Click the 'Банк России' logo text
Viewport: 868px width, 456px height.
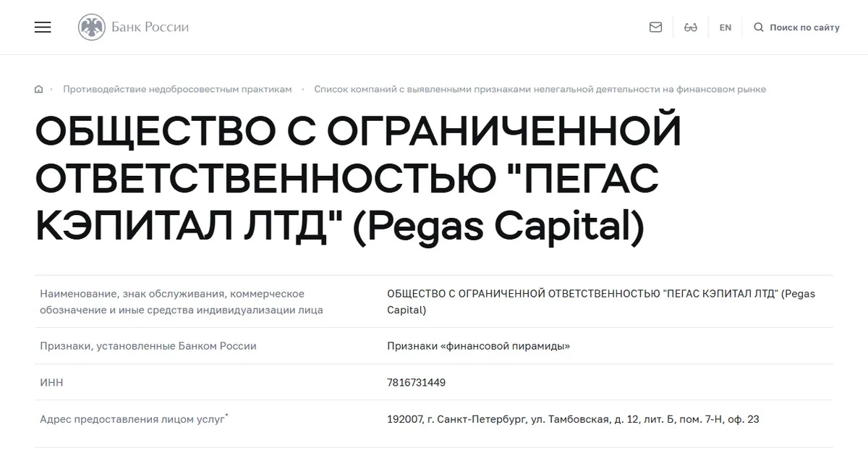pyautogui.click(x=150, y=28)
